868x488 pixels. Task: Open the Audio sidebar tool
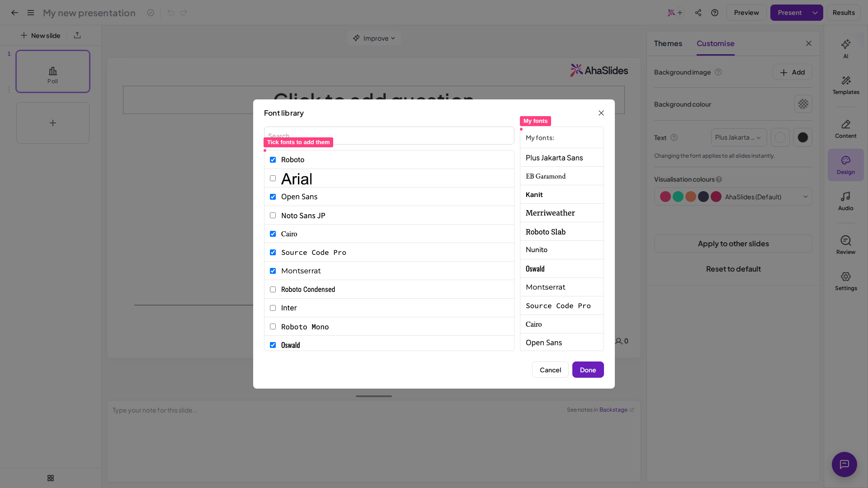pyautogui.click(x=845, y=201)
